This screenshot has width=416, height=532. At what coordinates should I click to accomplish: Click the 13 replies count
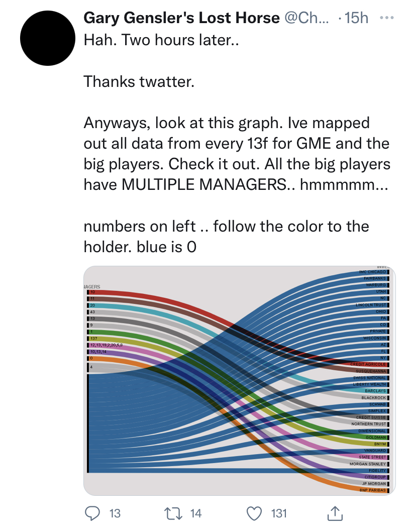pos(115,513)
